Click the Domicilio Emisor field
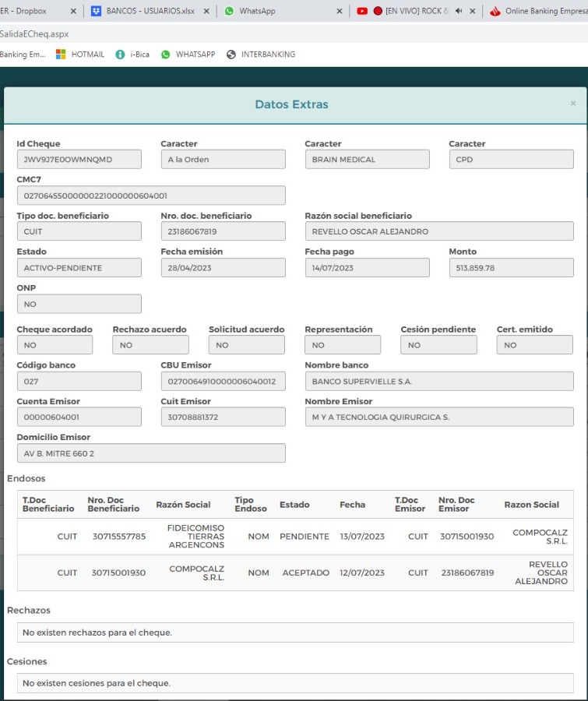The width and height of the screenshot is (588, 701). point(151,453)
